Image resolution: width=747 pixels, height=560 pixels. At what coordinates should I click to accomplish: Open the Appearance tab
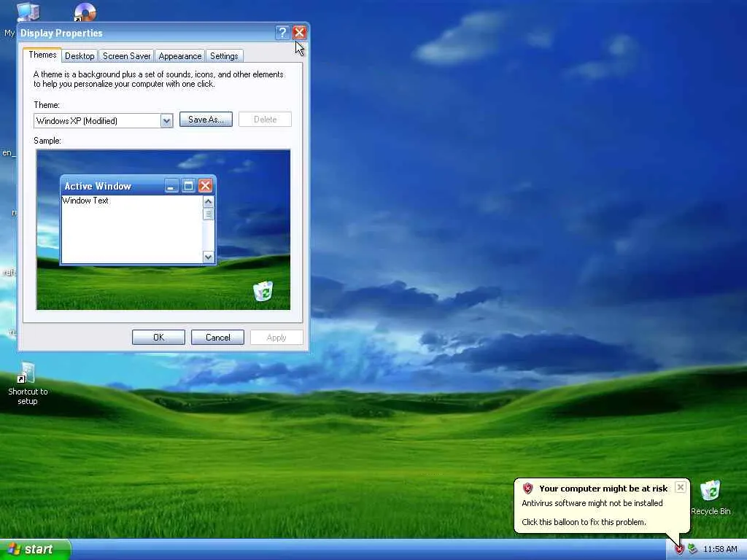(x=180, y=56)
